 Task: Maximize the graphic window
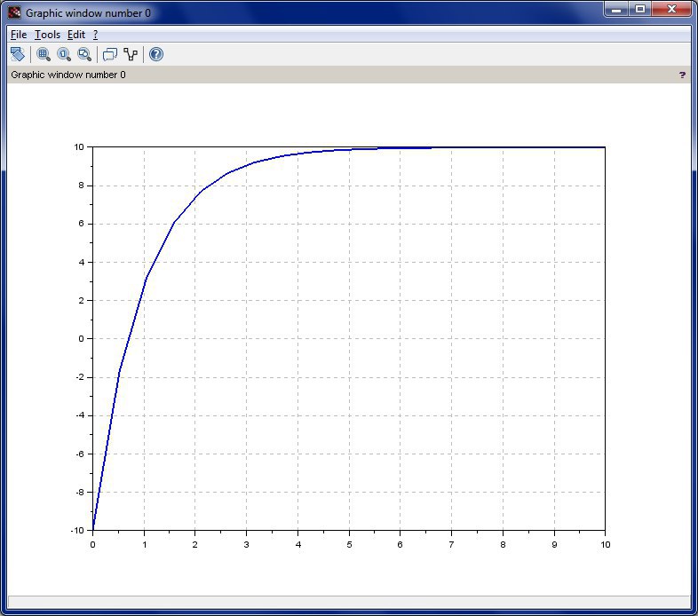click(x=639, y=10)
